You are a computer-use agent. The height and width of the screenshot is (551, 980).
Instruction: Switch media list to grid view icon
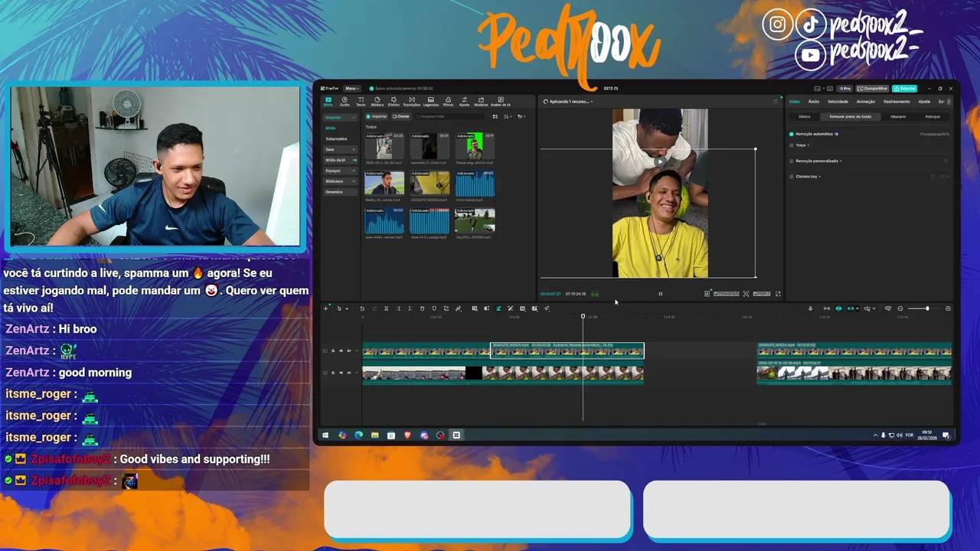pos(495,116)
